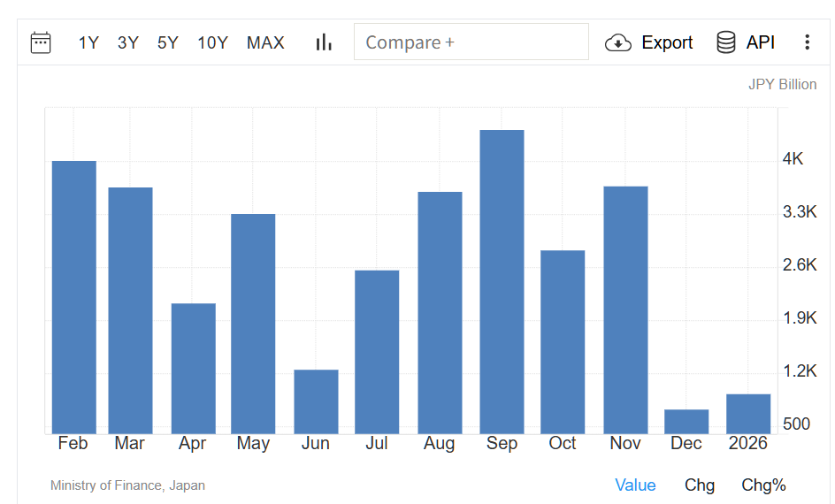Image resolution: width=835 pixels, height=504 pixels.
Task: Click the Export text label
Action: 667,42
